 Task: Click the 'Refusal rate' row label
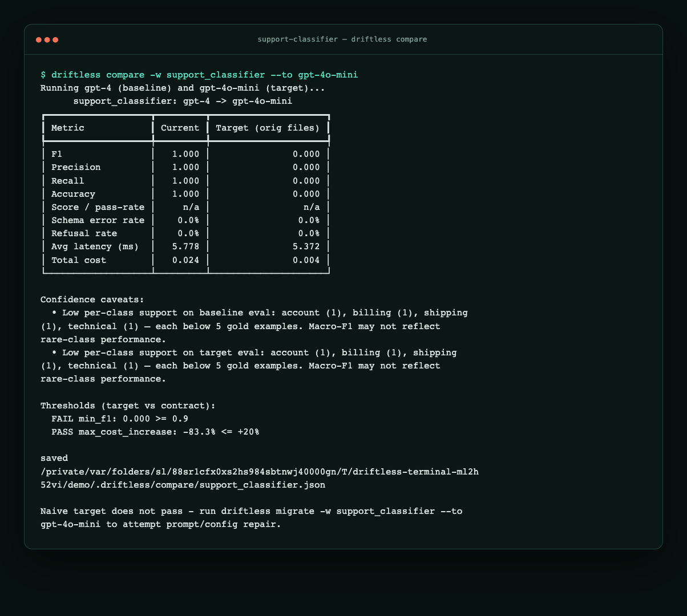point(84,233)
